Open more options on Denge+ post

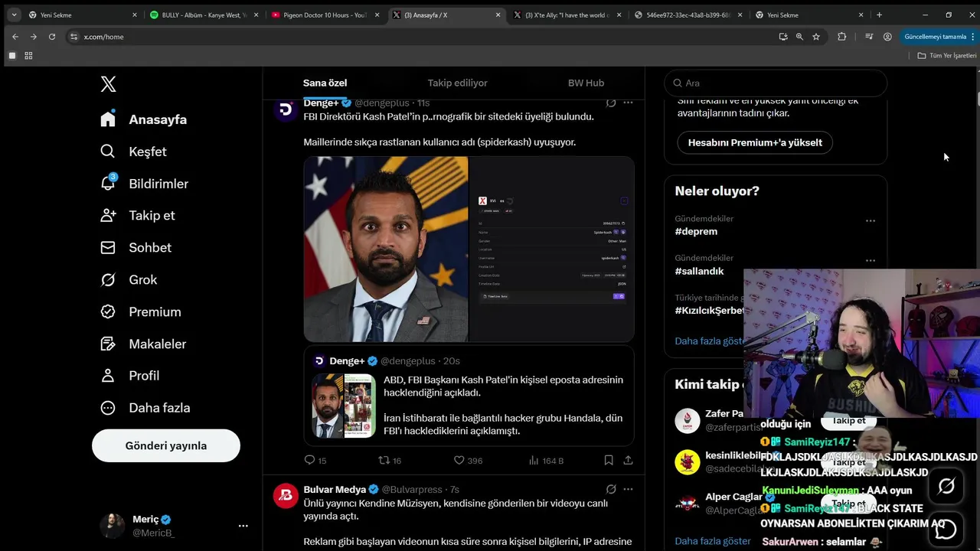coord(628,103)
